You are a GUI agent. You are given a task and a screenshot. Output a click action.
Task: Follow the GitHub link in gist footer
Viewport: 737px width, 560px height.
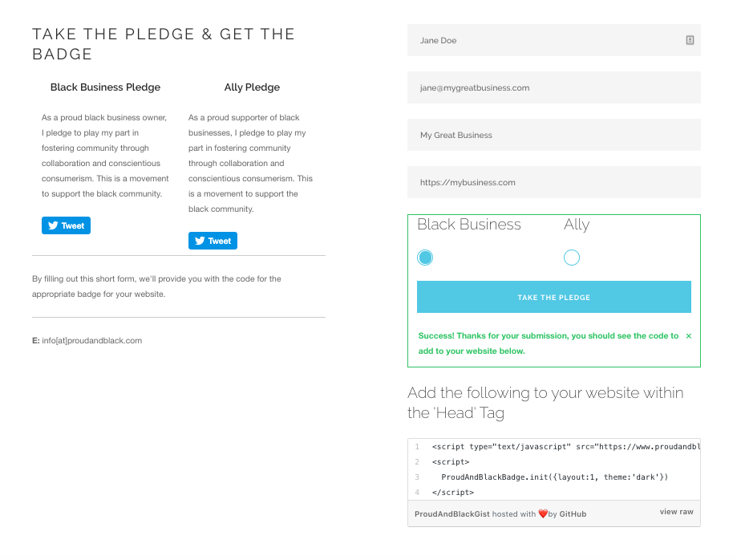click(x=573, y=513)
